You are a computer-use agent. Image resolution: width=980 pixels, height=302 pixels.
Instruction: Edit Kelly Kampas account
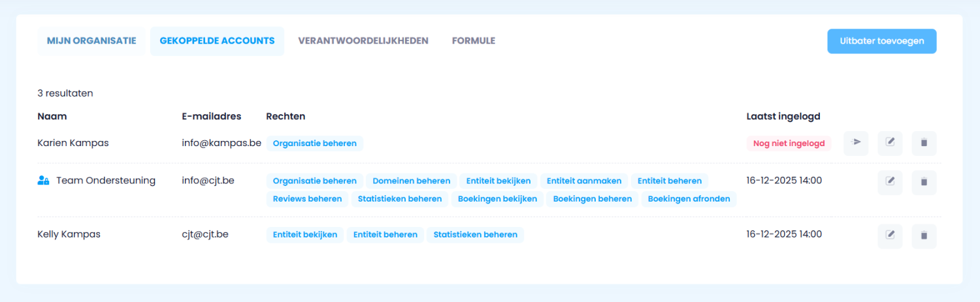pyautogui.click(x=890, y=235)
